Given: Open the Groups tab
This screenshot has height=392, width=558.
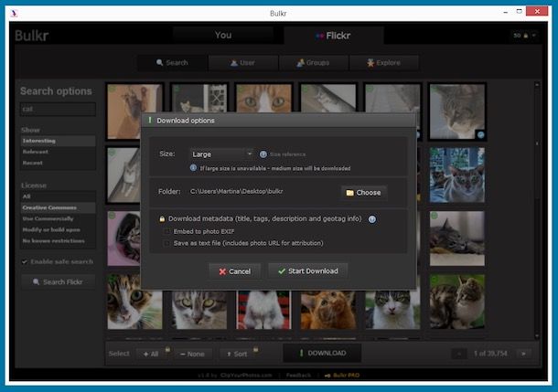Looking at the screenshot, I should point(313,63).
